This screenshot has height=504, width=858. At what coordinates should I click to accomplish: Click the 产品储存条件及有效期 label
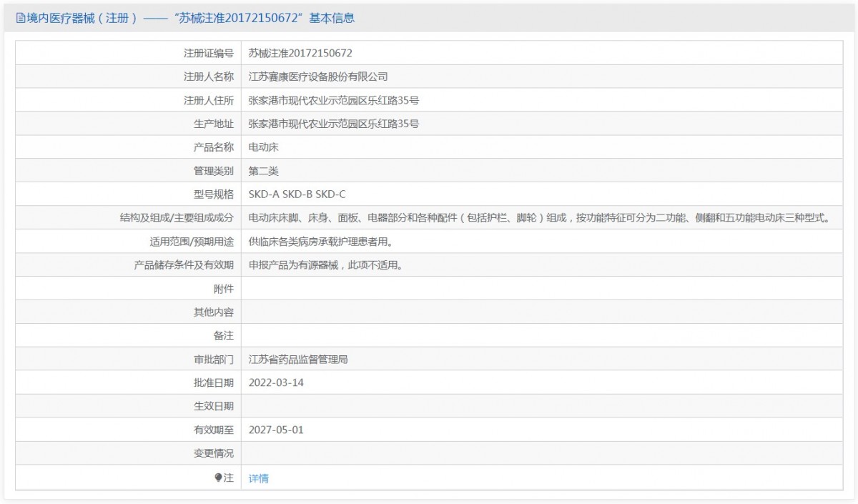(184, 265)
